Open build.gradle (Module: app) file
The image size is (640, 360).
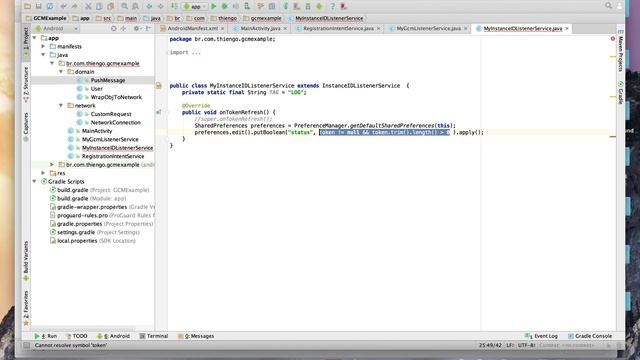pos(88,198)
